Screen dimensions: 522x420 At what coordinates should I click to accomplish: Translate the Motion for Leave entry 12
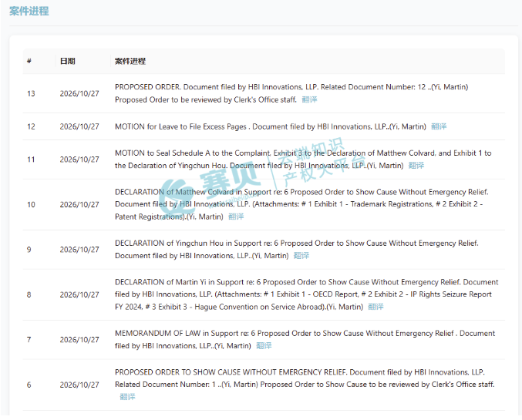click(439, 126)
